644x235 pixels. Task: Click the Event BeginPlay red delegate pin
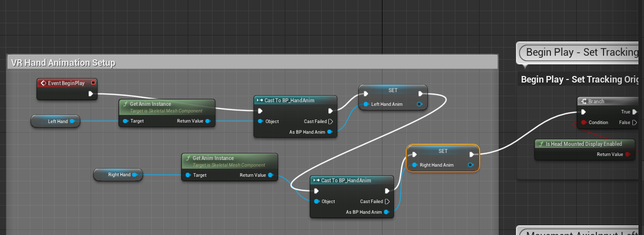click(x=93, y=83)
